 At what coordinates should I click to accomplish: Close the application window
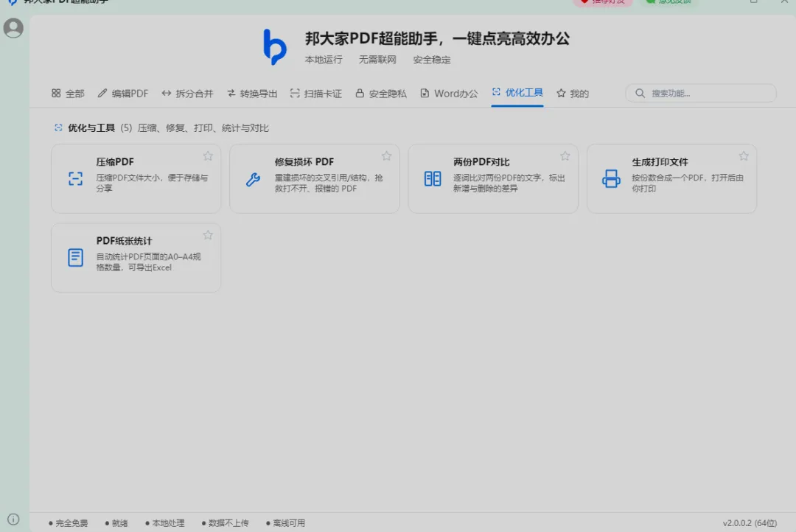pos(784,2)
